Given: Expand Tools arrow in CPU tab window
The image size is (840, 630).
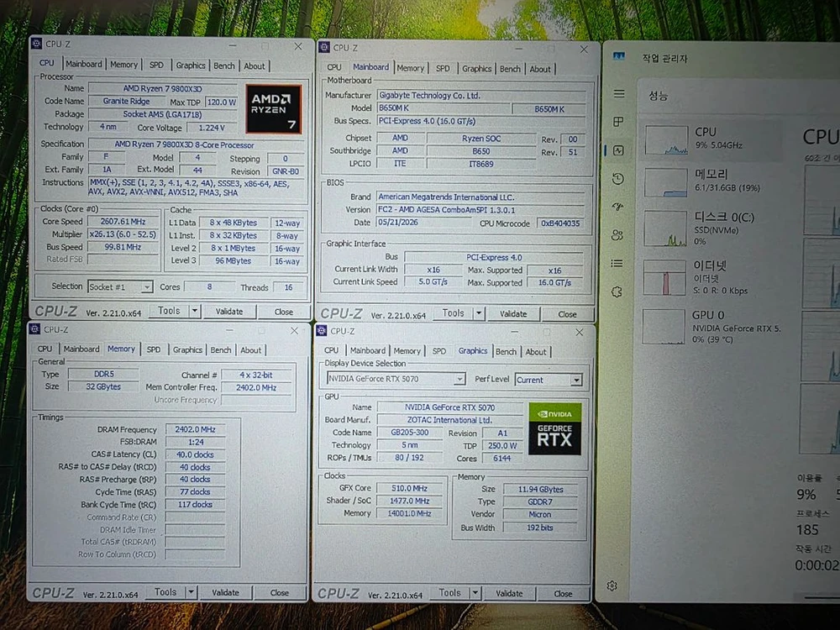Looking at the screenshot, I should pyautogui.click(x=195, y=311).
